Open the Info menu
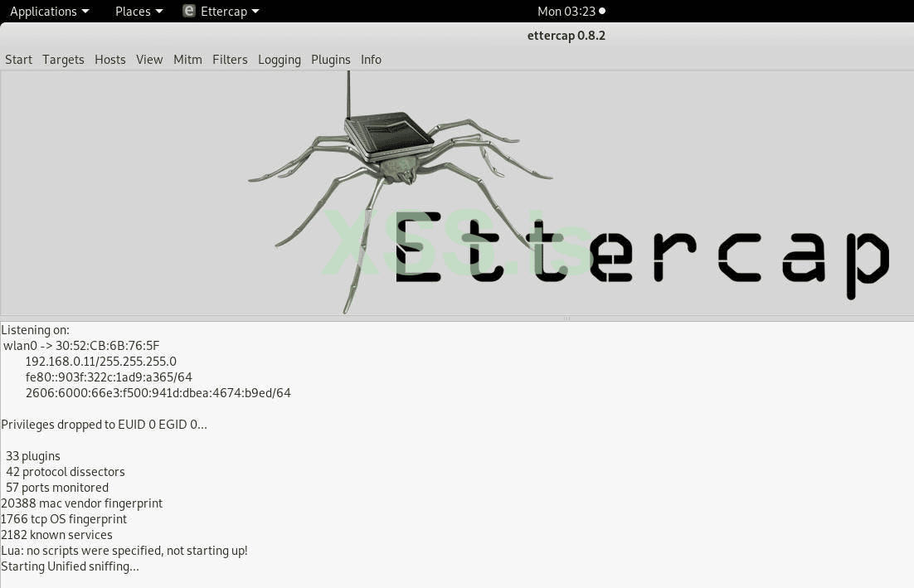Viewport: 914px width, 588px height. 371,60
